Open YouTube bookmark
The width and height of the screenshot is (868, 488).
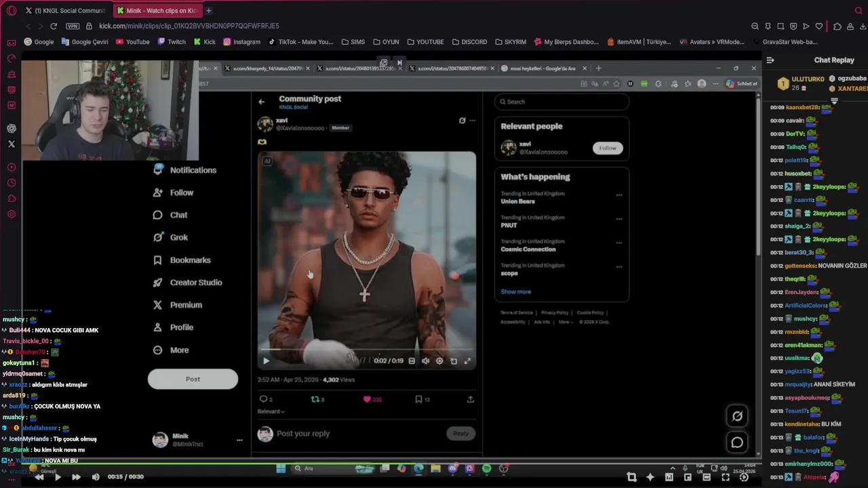(132, 41)
